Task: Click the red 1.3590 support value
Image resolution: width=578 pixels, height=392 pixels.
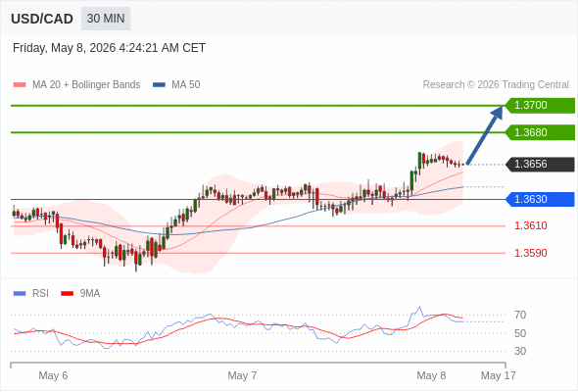Action: (530, 253)
